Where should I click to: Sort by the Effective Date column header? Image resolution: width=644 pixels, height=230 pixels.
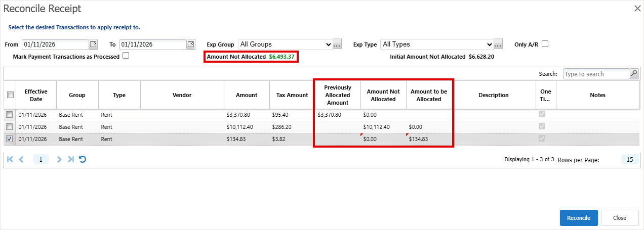pyautogui.click(x=36, y=95)
